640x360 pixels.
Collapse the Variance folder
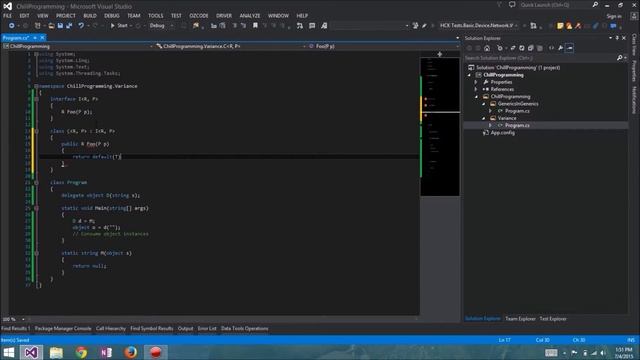[484, 118]
